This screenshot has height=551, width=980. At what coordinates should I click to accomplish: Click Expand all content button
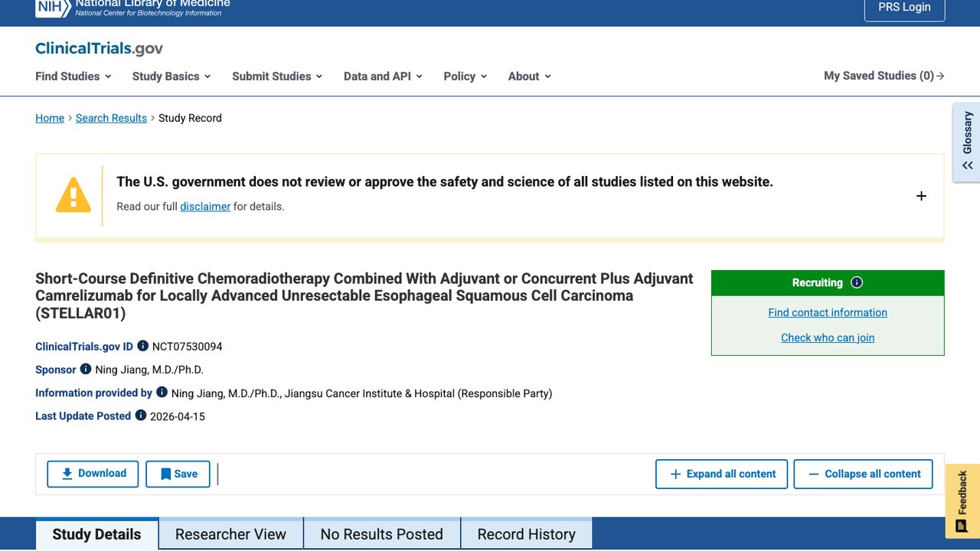pyautogui.click(x=722, y=474)
